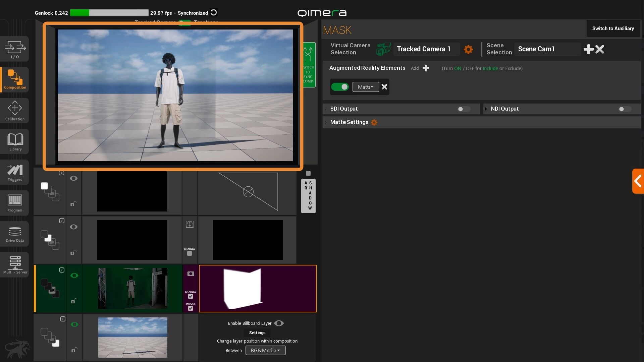Click the billboard layer Settings button

click(257, 333)
